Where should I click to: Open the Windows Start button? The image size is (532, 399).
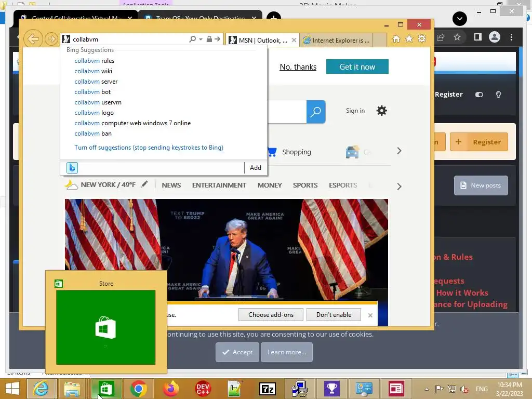pyautogui.click(x=12, y=389)
